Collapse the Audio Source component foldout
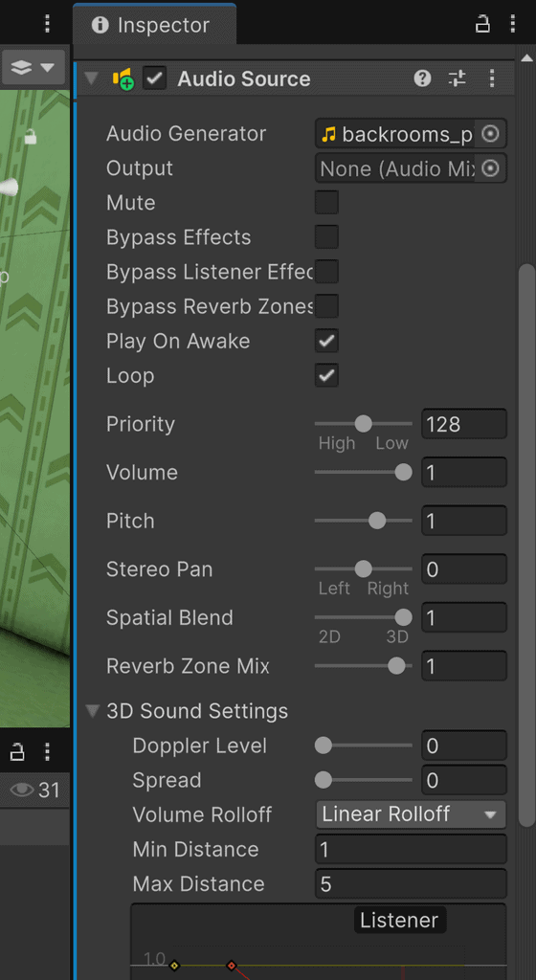 (92, 78)
